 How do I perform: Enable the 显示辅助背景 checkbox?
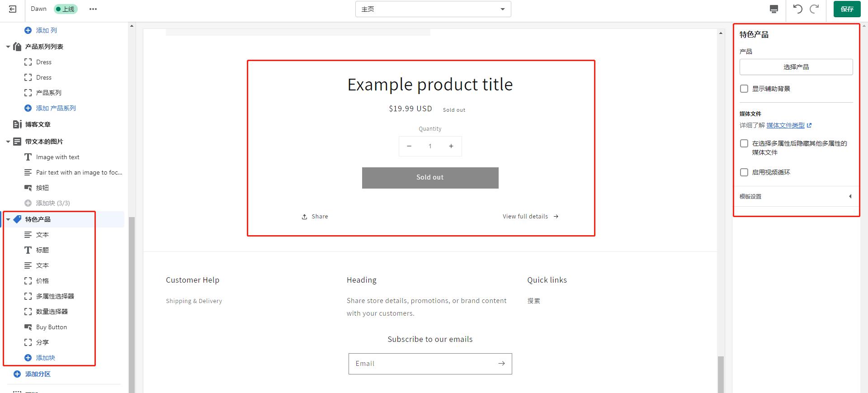point(744,89)
